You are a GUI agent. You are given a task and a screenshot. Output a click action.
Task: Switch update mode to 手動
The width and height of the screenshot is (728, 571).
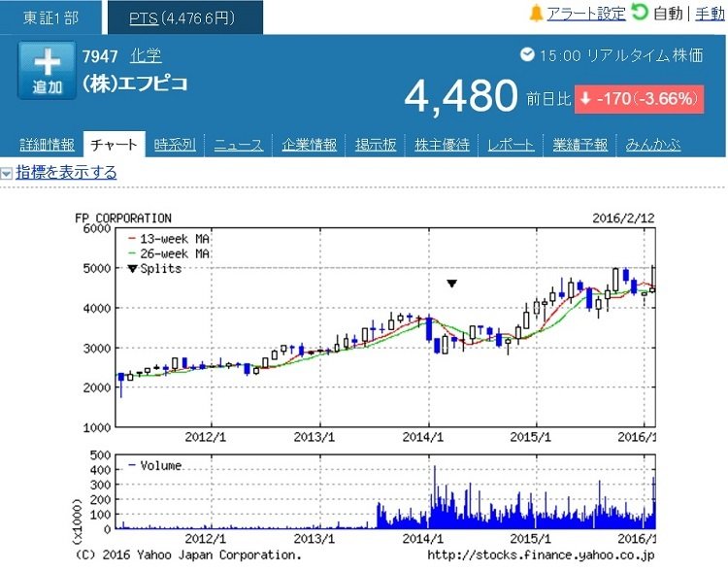click(710, 14)
